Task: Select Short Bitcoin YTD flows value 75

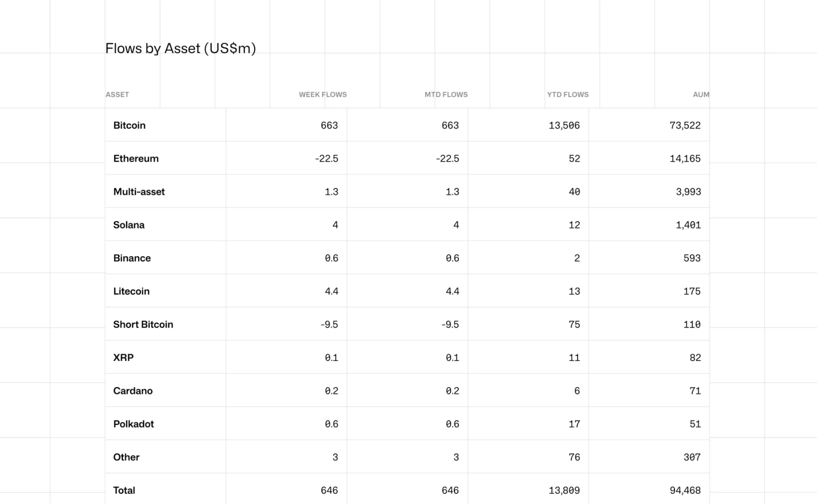Action: 574,324
